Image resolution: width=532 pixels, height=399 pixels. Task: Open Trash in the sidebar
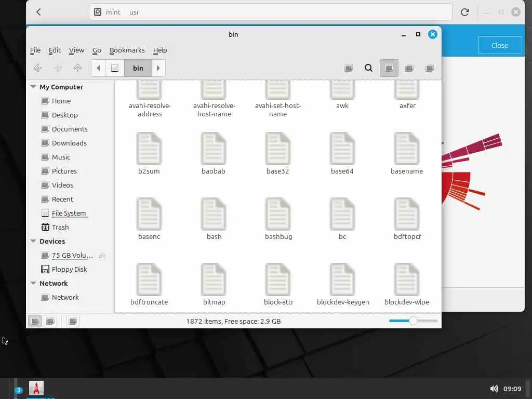click(x=60, y=228)
